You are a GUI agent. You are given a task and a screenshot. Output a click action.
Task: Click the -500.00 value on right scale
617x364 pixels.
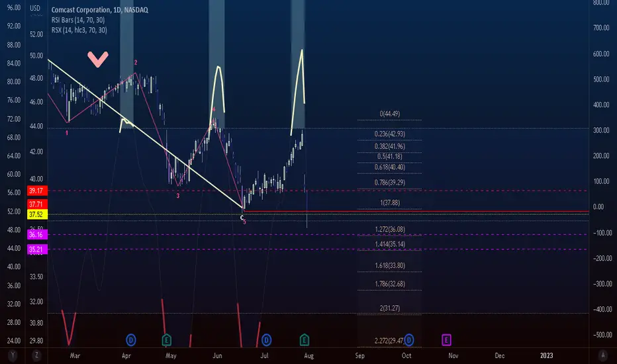tap(601, 335)
